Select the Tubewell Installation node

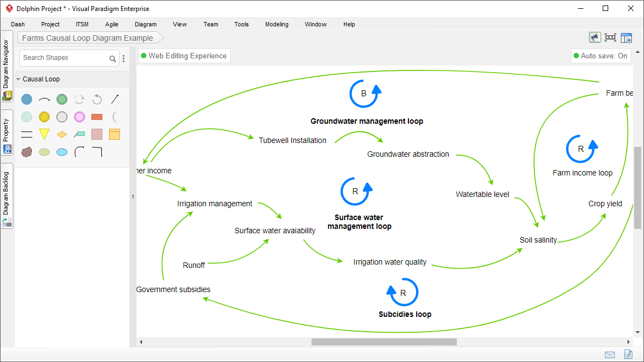pos(292,140)
